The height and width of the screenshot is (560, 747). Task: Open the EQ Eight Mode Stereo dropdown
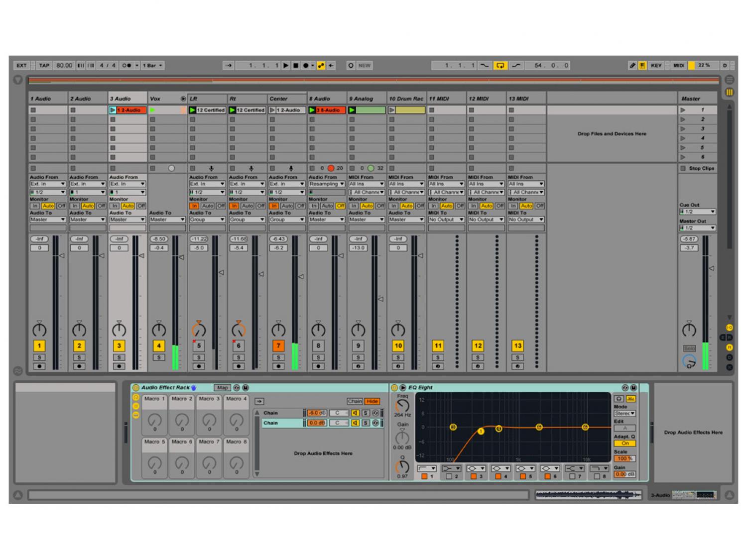[x=624, y=414]
